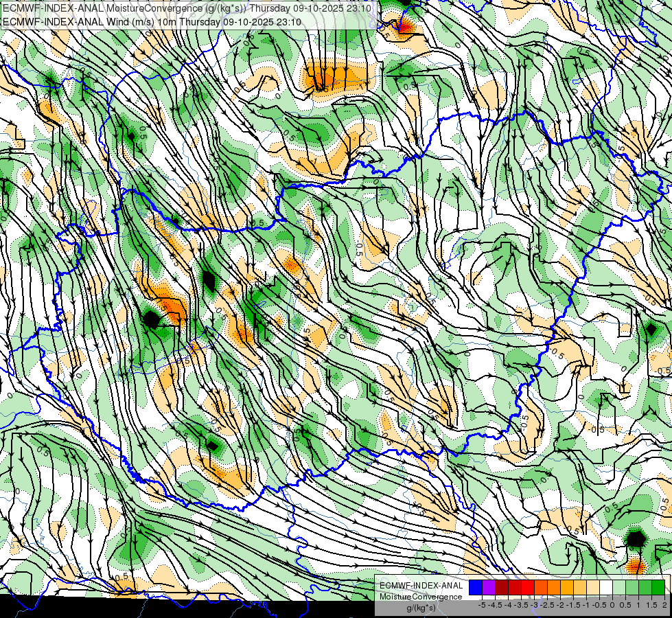672x618 pixels.
Task: Click the -1.5 tick label on legend
Action: coord(573,605)
